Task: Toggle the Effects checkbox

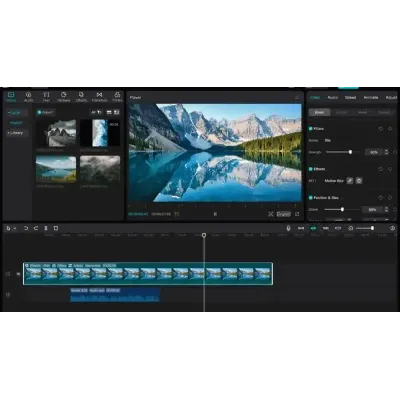Action: click(x=310, y=169)
